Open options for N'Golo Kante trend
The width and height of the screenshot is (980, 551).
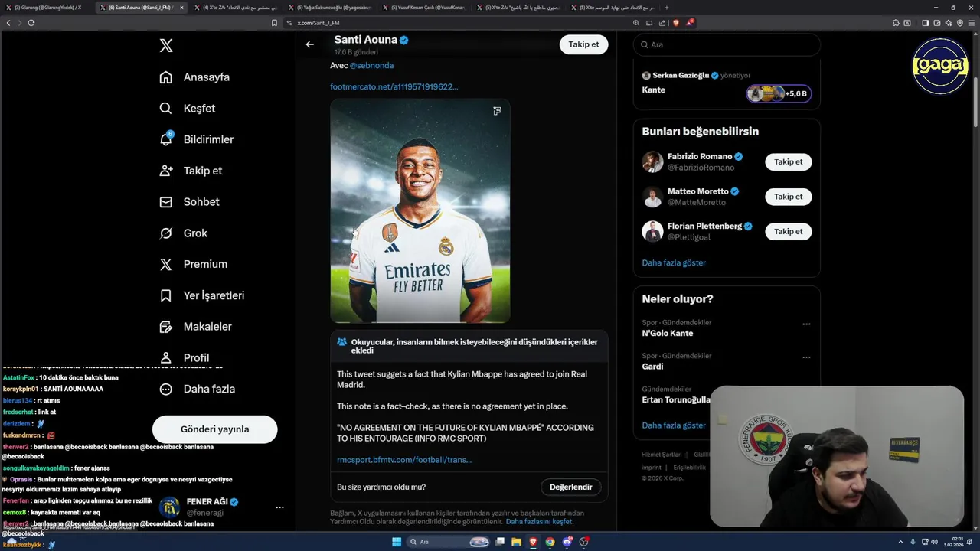(806, 324)
